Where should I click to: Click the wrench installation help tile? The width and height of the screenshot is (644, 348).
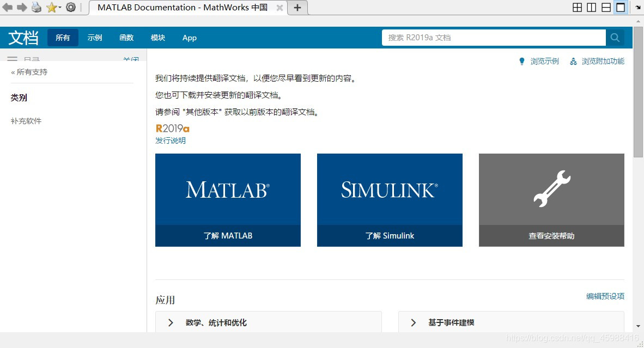pyautogui.click(x=551, y=189)
